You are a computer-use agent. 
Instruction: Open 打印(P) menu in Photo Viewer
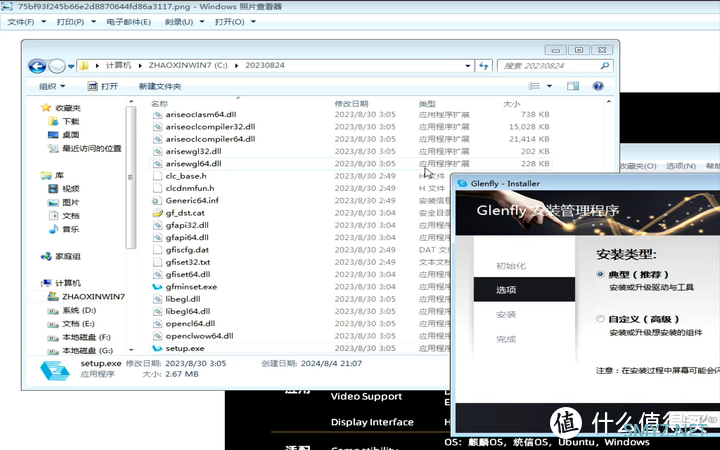point(76,22)
